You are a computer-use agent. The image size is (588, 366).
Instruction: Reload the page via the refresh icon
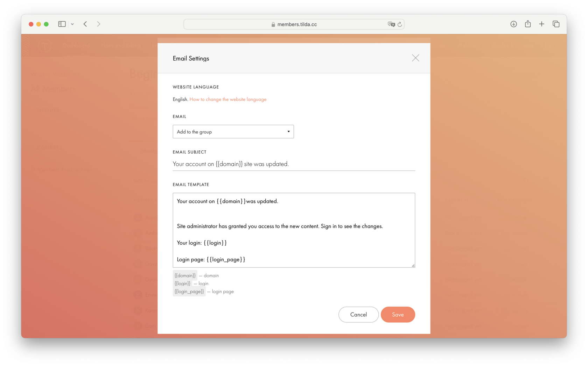pyautogui.click(x=399, y=24)
